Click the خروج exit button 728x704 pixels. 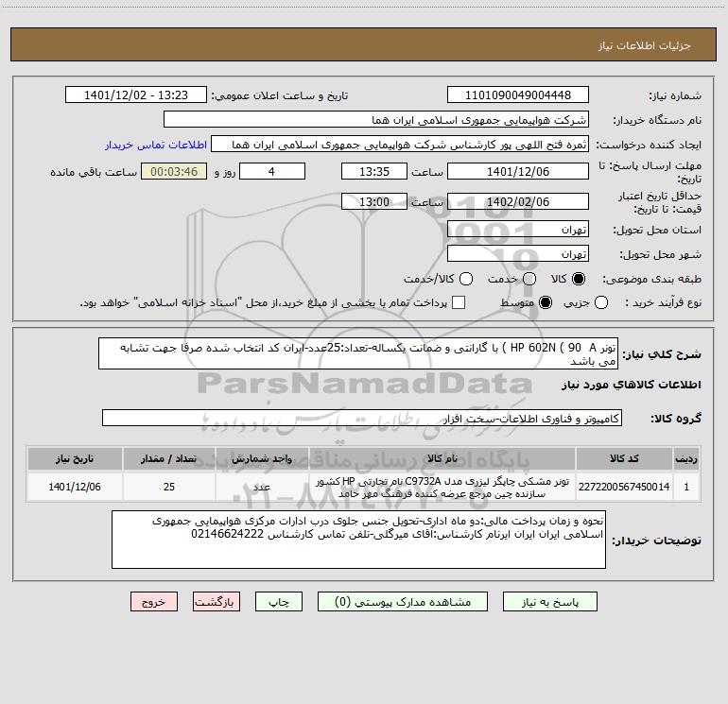pyautogui.click(x=154, y=601)
